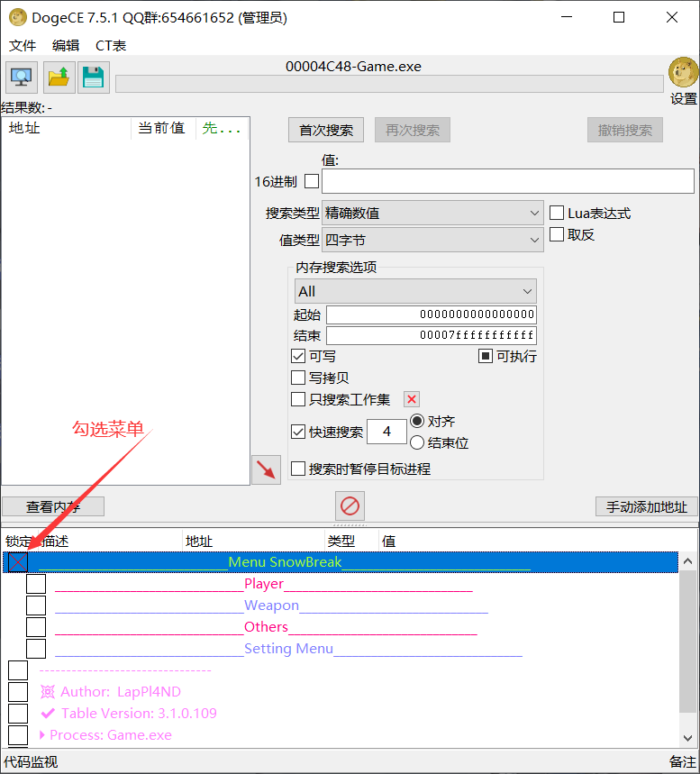Open the 值类型 dropdown showing 四字节
700x774 pixels.
coord(432,241)
